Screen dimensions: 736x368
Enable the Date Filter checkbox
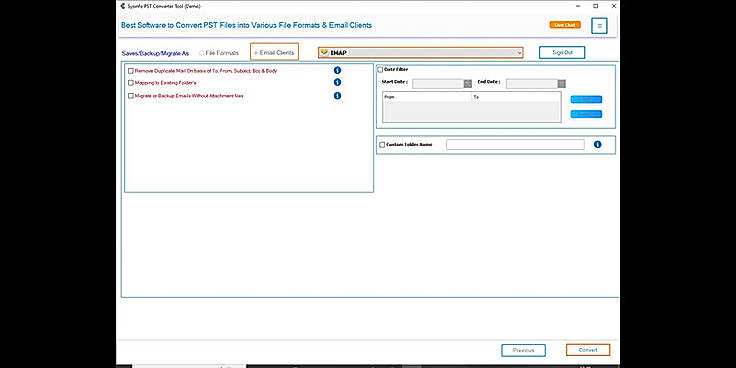pyautogui.click(x=380, y=69)
